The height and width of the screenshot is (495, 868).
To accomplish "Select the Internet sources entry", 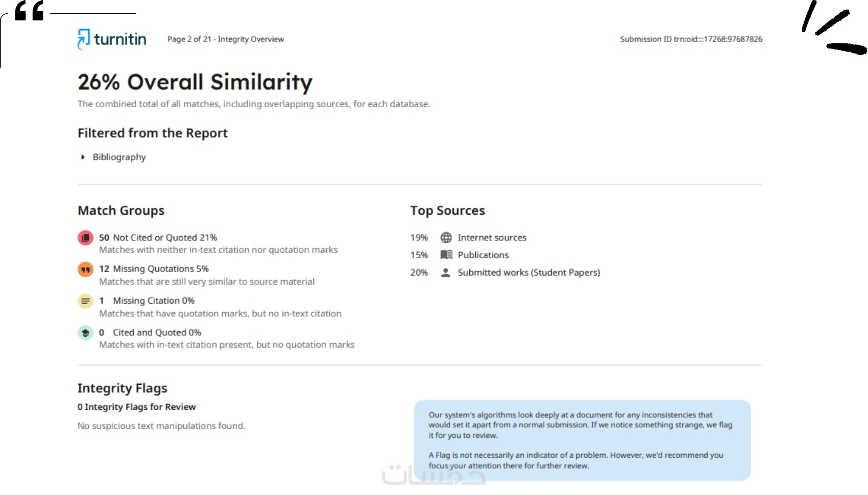I will click(x=492, y=238).
